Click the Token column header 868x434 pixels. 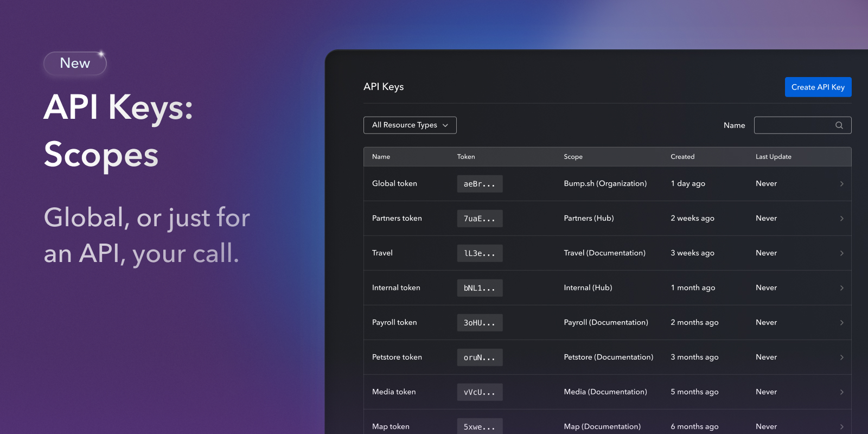click(466, 157)
